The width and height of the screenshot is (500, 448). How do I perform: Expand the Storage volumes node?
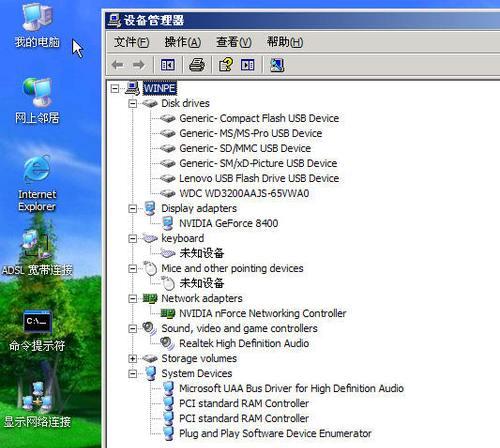(133, 359)
